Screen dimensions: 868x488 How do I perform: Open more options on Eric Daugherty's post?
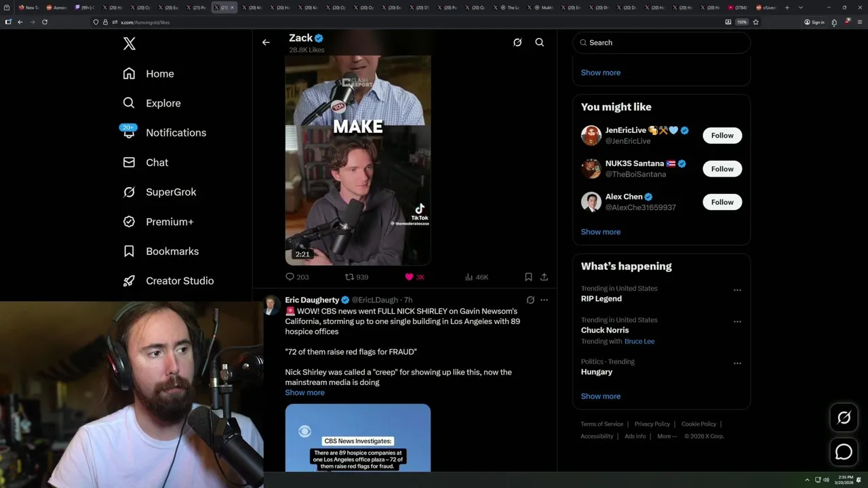[544, 300]
